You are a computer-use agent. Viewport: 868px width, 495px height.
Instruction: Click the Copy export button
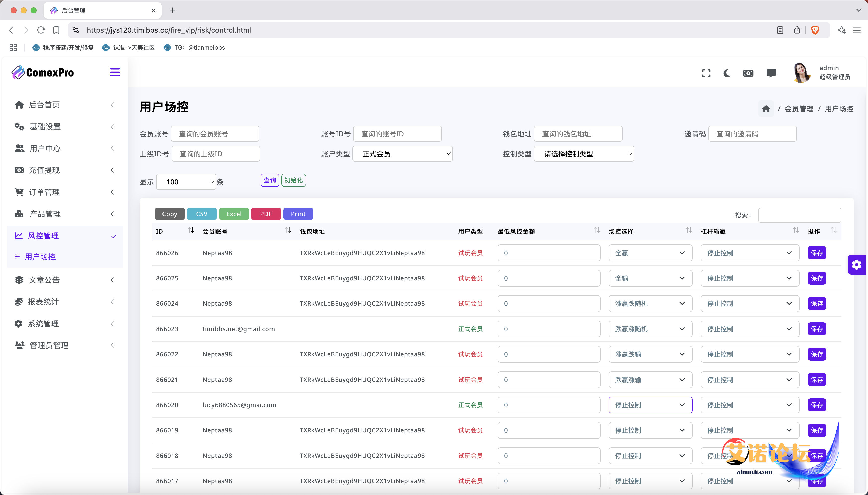tap(170, 214)
